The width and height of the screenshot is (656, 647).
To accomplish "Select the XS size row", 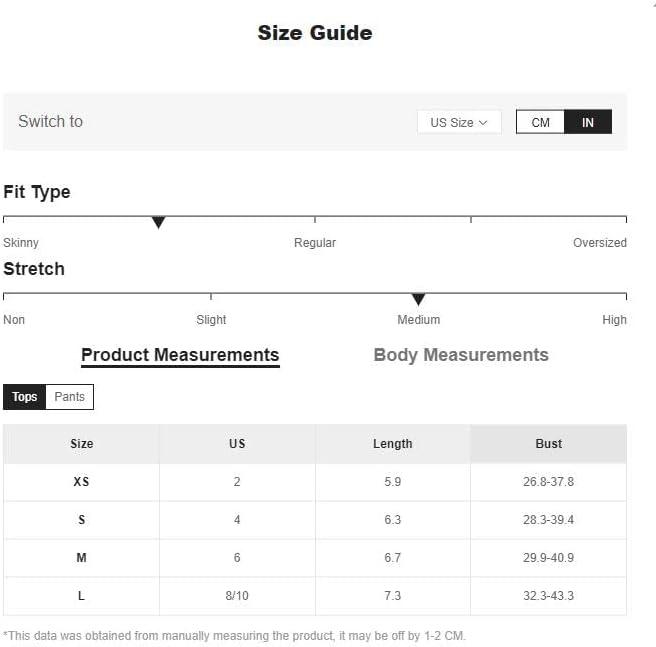I will (x=315, y=482).
